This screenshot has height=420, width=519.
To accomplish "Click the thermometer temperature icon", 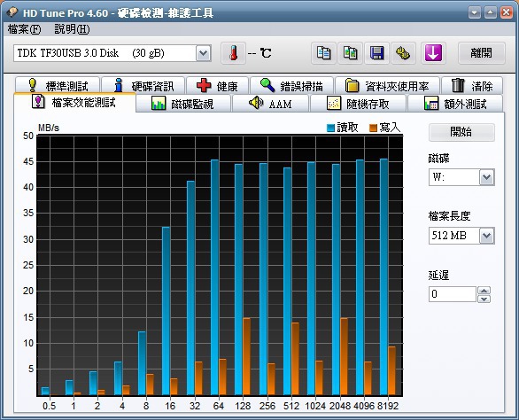I will coord(233,53).
